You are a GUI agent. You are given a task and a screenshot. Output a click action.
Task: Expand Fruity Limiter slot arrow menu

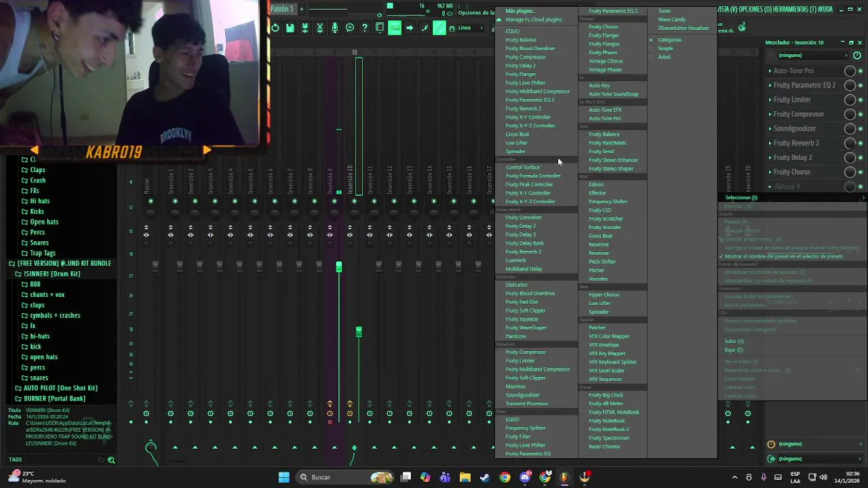[x=770, y=100]
